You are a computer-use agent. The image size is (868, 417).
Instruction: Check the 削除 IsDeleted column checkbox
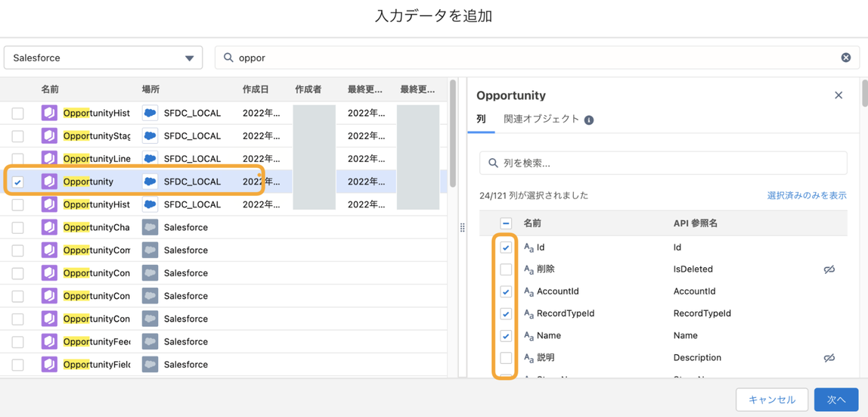[x=506, y=269]
